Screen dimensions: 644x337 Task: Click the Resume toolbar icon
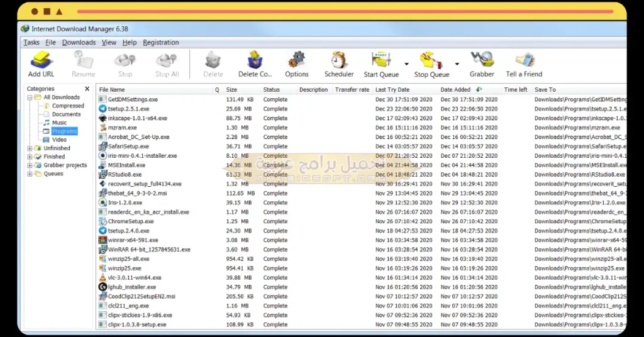pyautogui.click(x=84, y=60)
